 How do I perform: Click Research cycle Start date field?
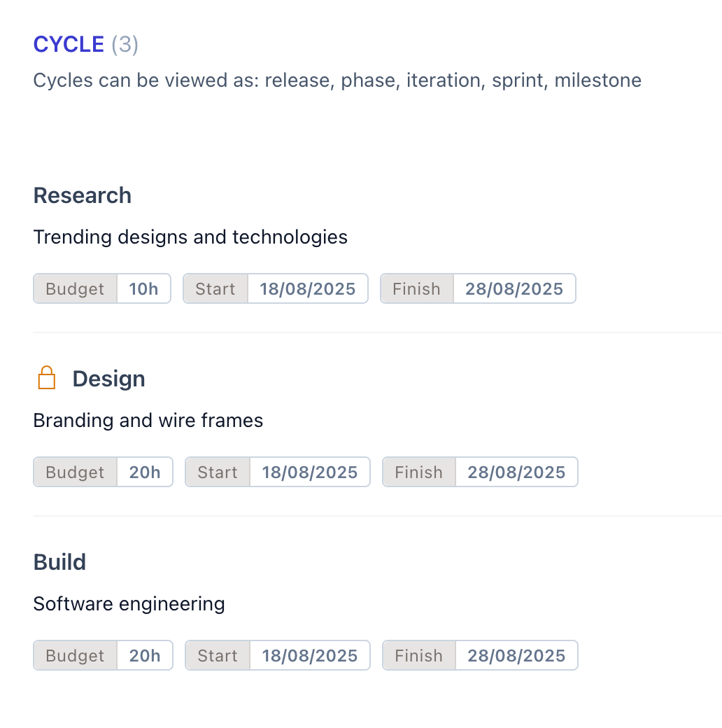(307, 289)
